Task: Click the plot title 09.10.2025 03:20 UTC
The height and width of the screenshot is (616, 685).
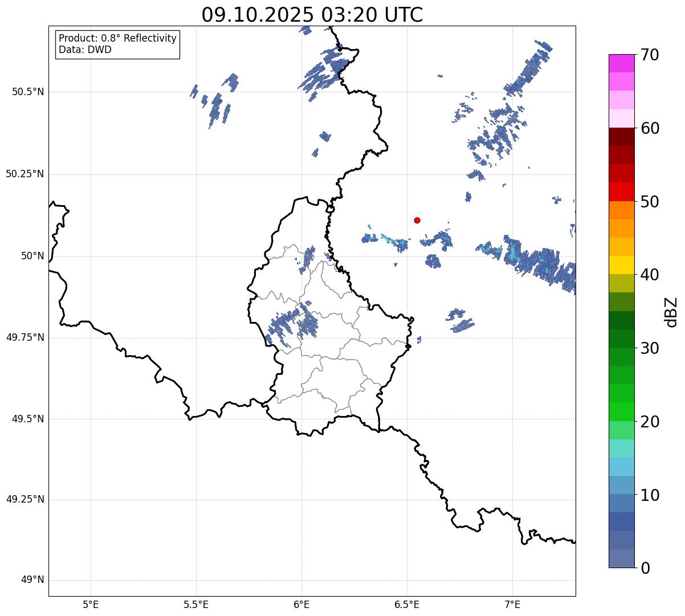Action: point(312,15)
